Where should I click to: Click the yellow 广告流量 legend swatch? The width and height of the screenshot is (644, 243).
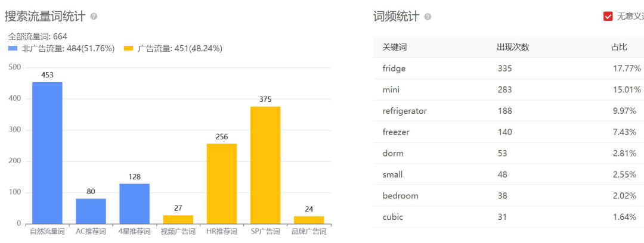pyautogui.click(x=128, y=49)
